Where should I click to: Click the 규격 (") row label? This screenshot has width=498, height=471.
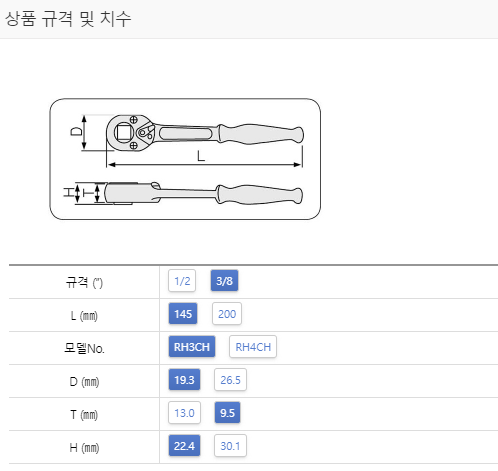[x=84, y=282]
